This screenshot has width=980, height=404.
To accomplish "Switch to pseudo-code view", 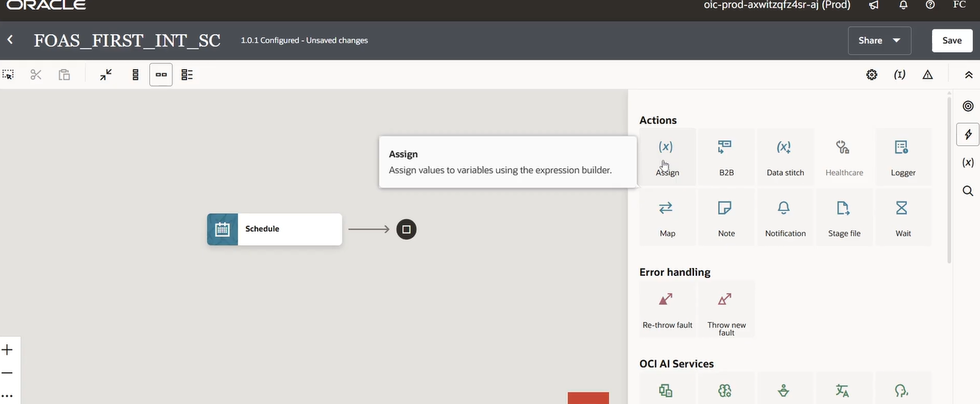I will coord(187,75).
